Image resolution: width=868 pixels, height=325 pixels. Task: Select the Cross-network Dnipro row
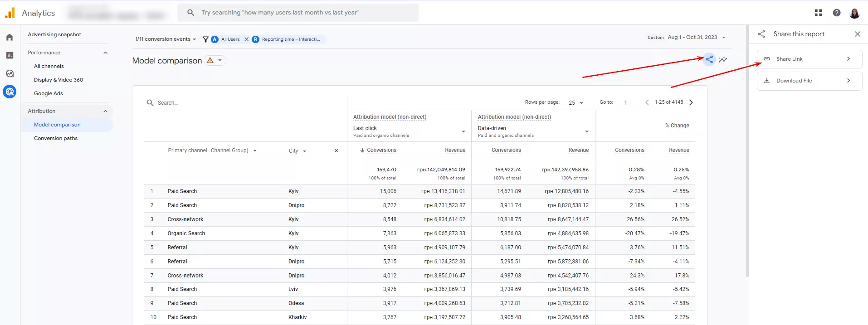419,276
